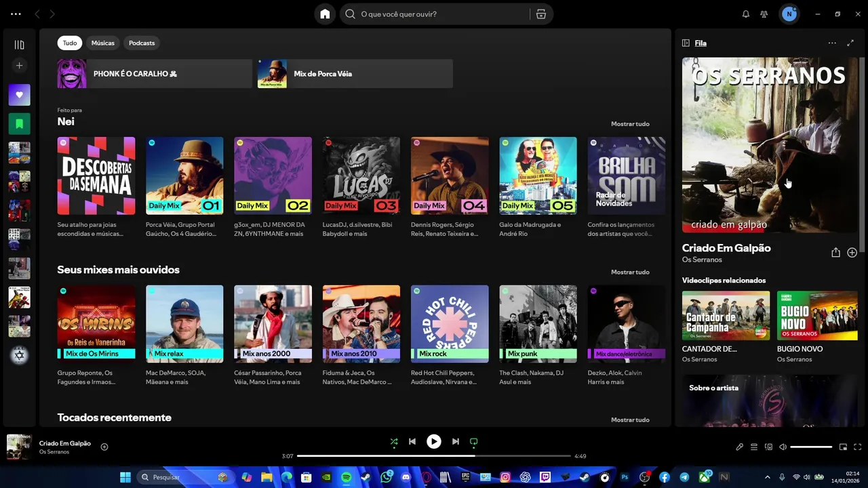Select the Músicas filter chip
The image size is (868, 488).
click(x=103, y=43)
